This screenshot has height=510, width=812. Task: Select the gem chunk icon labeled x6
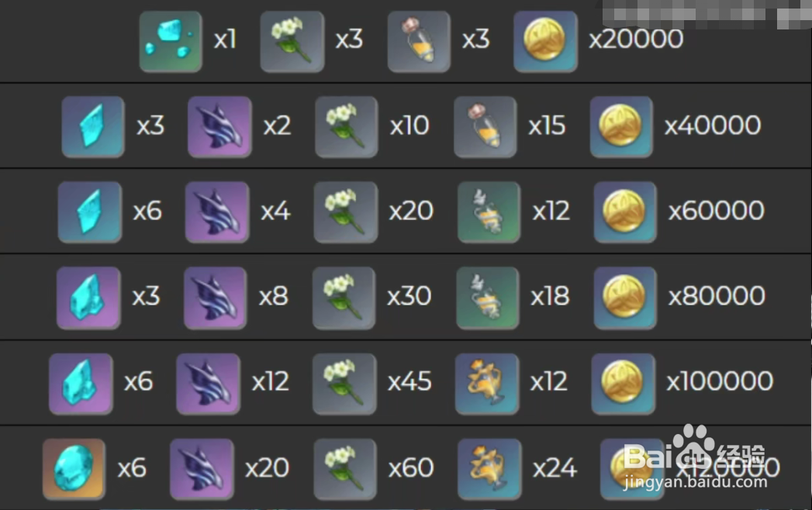(x=81, y=384)
